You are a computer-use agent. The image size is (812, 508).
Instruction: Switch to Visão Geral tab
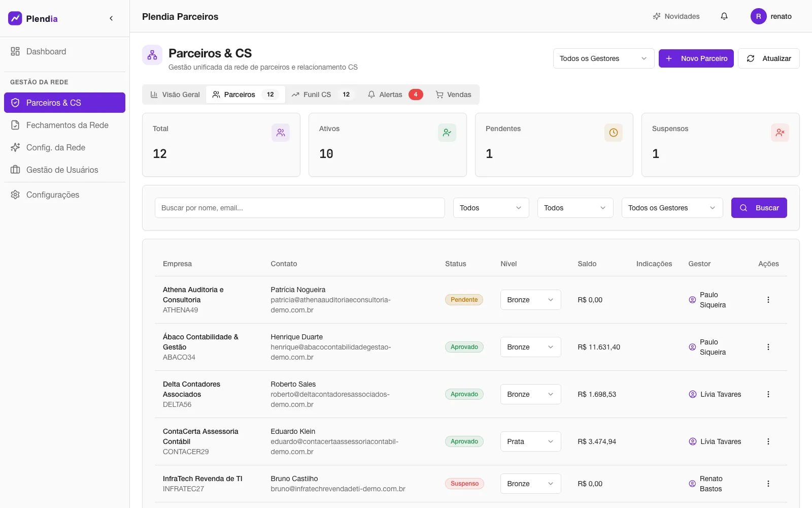[175, 94]
